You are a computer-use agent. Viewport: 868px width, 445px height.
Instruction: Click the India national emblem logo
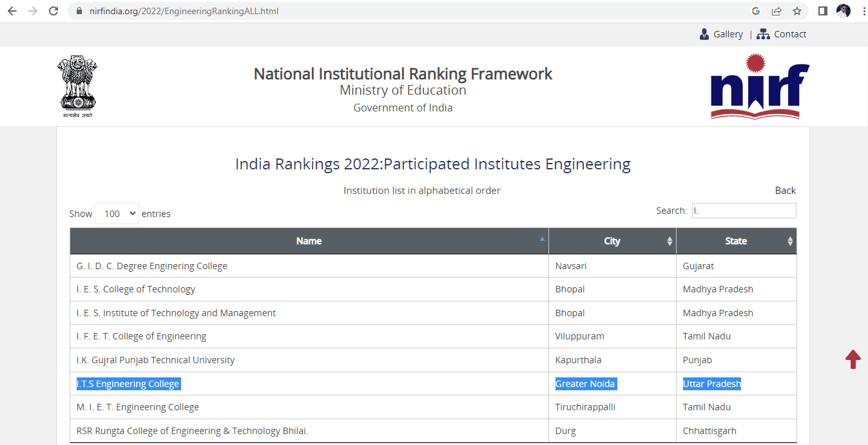coord(78,86)
